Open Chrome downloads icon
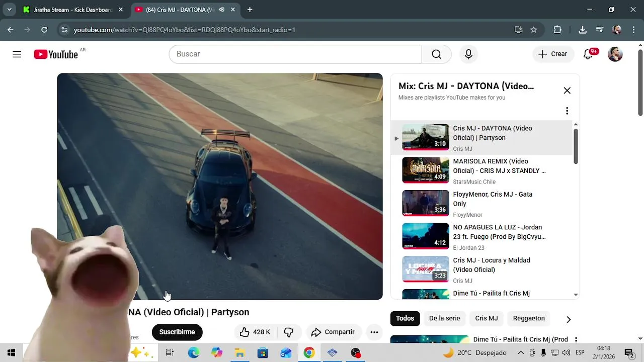Viewport: 644px width, 362px height. click(583, 30)
